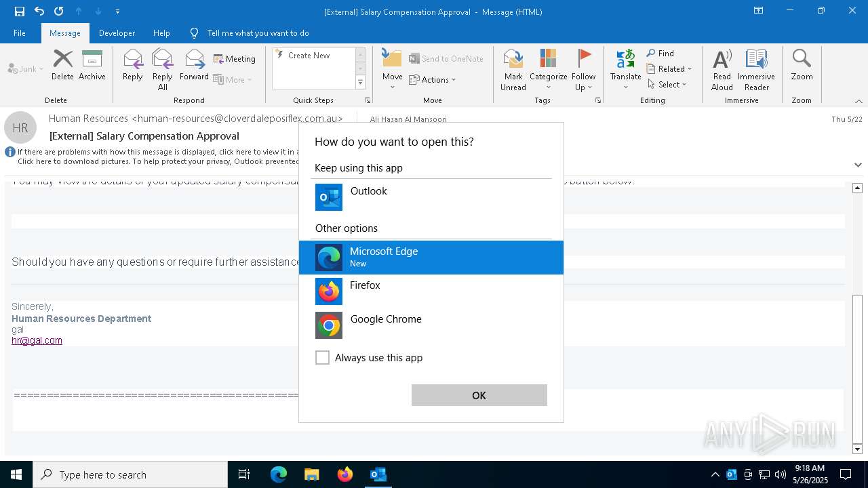Click the HR sender avatar
Viewport: 868px width, 488px height.
click(x=20, y=127)
